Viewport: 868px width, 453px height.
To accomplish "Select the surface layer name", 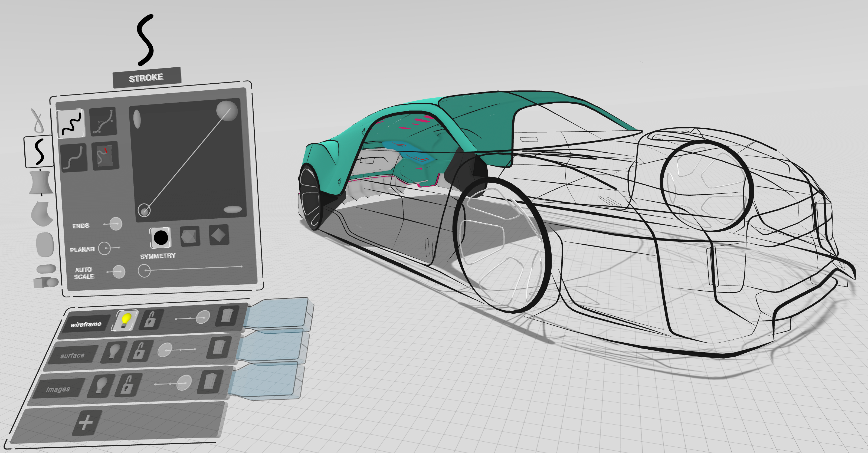I will pyautogui.click(x=73, y=356).
